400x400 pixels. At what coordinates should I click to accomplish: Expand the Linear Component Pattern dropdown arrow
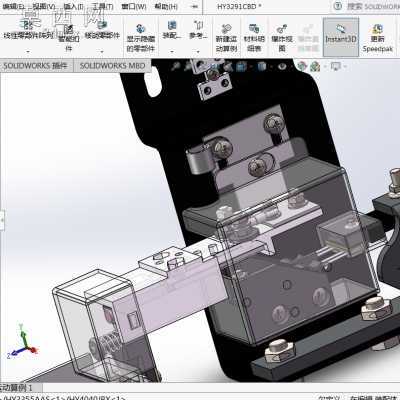[x=28, y=51]
